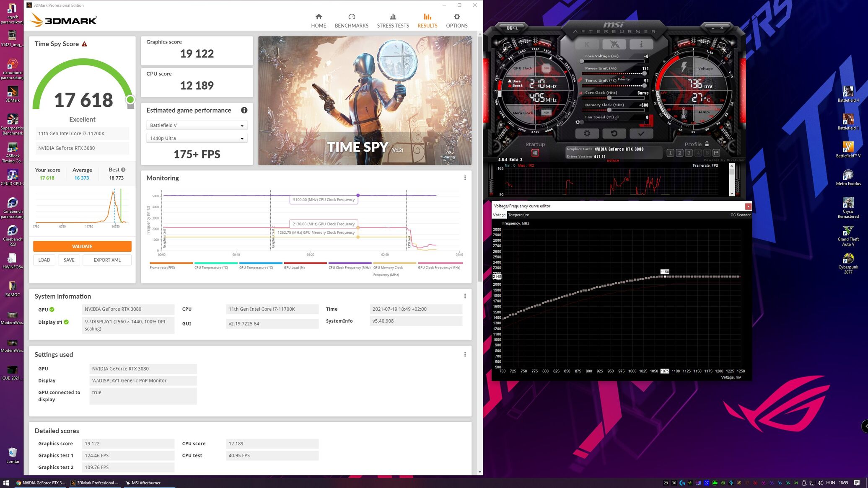This screenshot has width=868, height=488.
Task: Open HOME in 3DMark navigation
Action: click(319, 21)
